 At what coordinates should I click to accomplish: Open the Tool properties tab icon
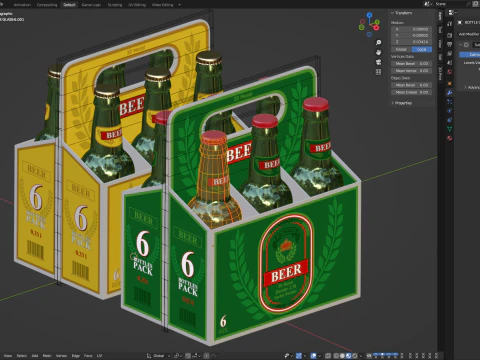(450, 23)
